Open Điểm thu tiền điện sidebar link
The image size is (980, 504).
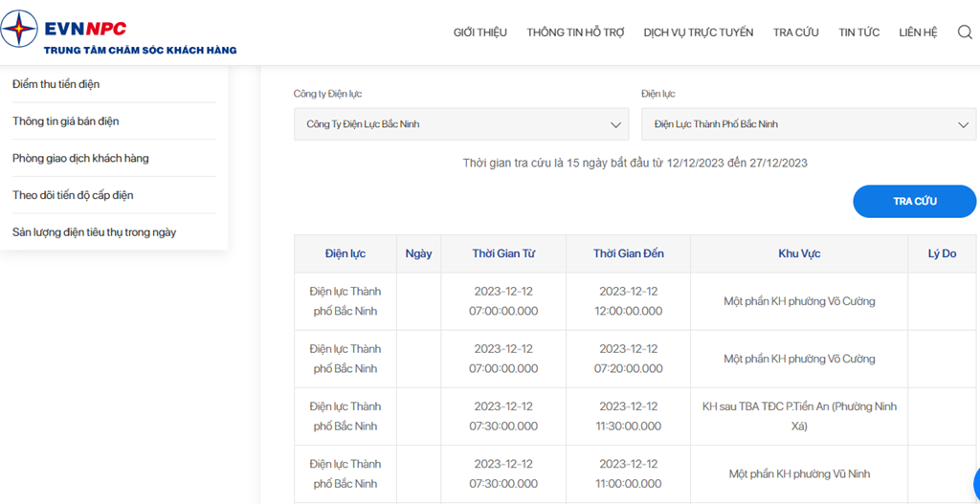coord(56,84)
